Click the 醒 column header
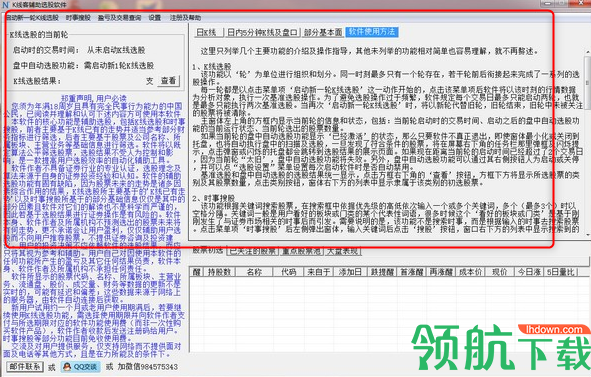The width and height of the screenshot is (591, 377). [x=197, y=272]
